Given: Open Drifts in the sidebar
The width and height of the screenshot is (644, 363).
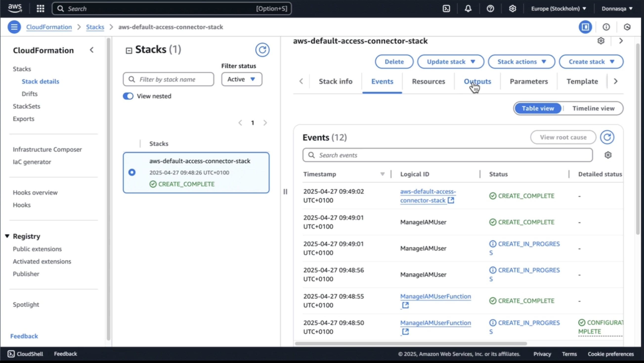Looking at the screenshot, I should click(x=29, y=94).
